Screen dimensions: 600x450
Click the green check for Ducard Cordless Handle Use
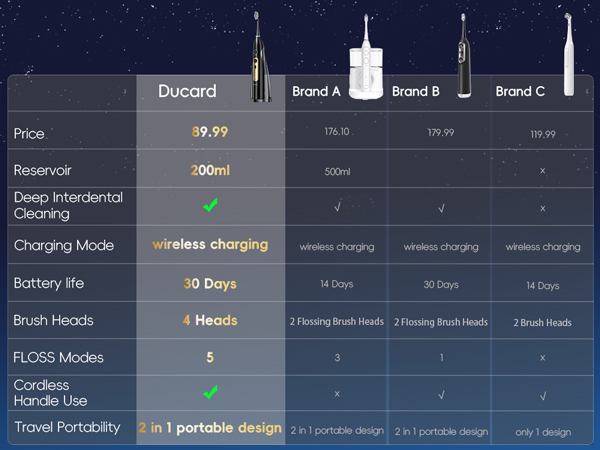point(210,392)
